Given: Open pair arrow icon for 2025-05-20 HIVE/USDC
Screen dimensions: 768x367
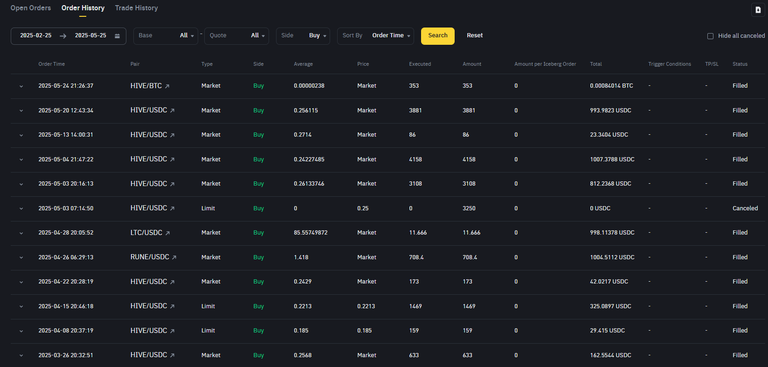Looking at the screenshot, I should pyautogui.click(x=172, y=110).
